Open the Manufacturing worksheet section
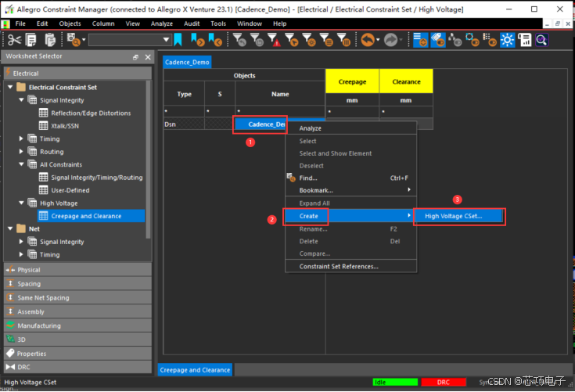Screen dimensions: 575x392 click(x=77, y=325)
